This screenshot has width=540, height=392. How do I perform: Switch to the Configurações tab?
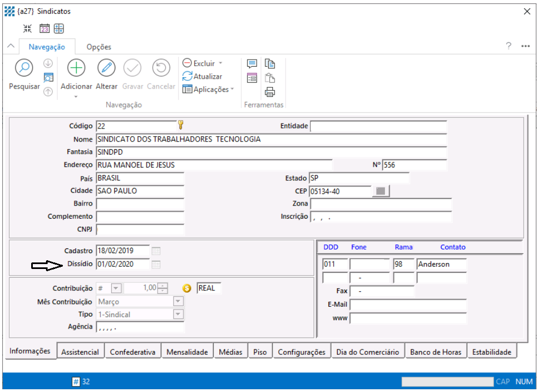tap(301, 352)
